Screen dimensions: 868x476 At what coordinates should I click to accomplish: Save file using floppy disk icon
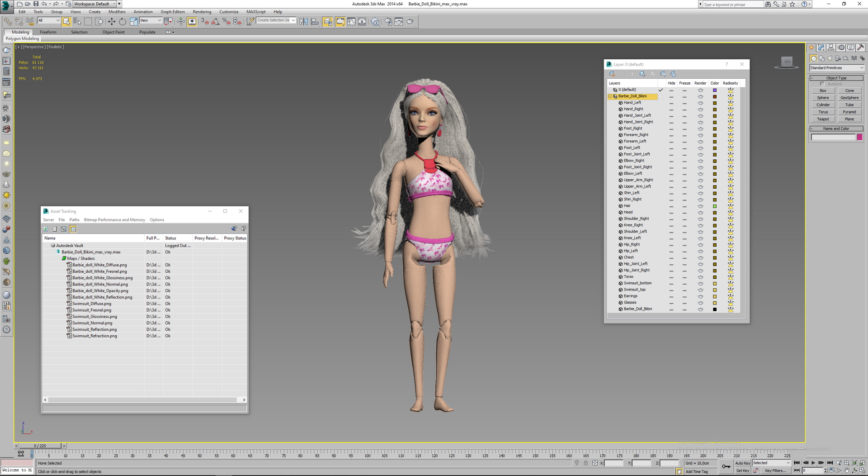point(36,4)
